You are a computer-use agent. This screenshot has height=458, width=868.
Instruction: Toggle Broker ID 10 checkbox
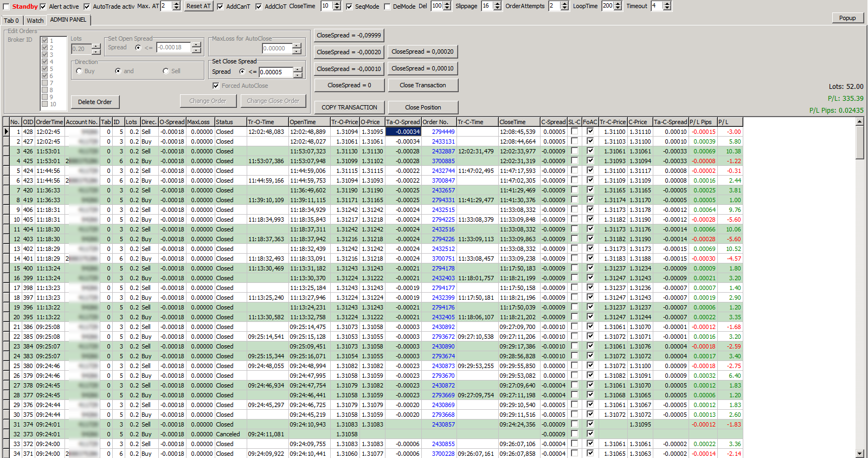tap(45, 104)
